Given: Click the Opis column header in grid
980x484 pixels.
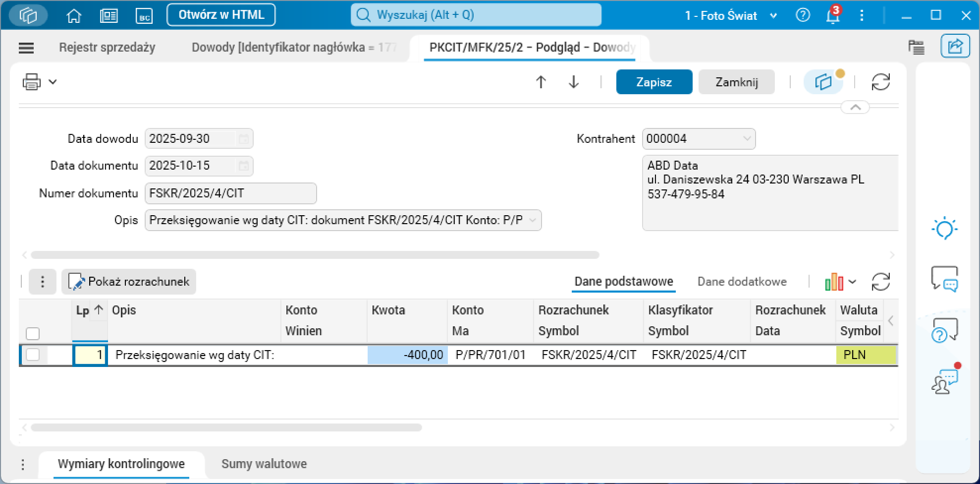Looking at the screenshot, I should tap(194, 320).
